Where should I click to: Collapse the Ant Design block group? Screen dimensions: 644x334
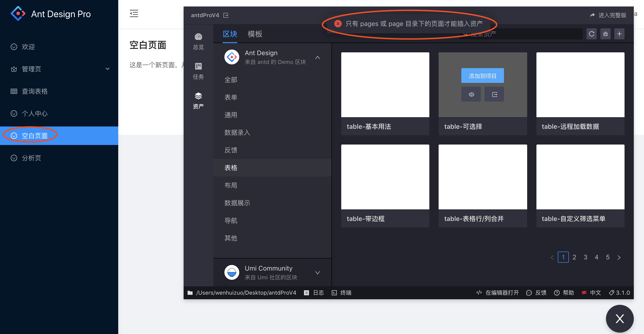pyautogui.click(x=318, y=57)
